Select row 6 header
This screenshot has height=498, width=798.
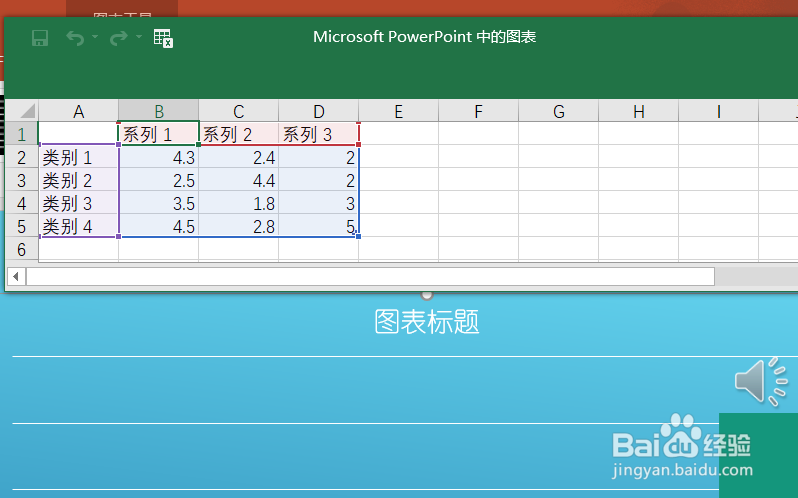tap(21, 249)
